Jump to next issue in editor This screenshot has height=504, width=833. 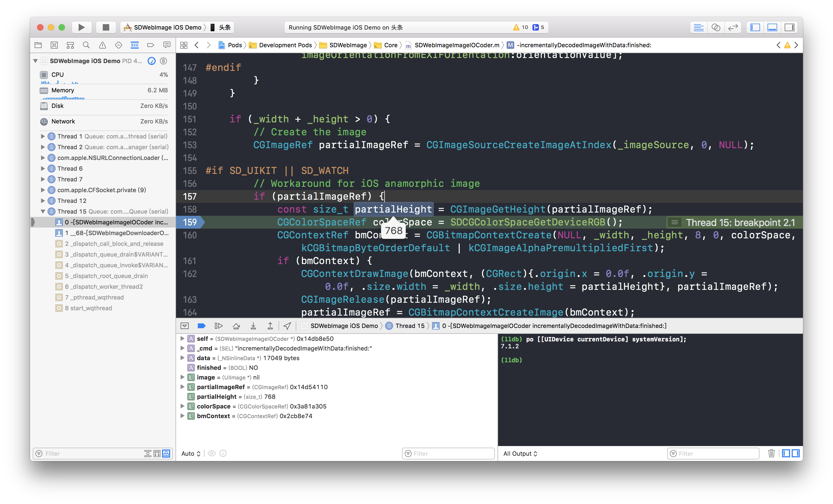pyautogui.click(x=796, y=45)
